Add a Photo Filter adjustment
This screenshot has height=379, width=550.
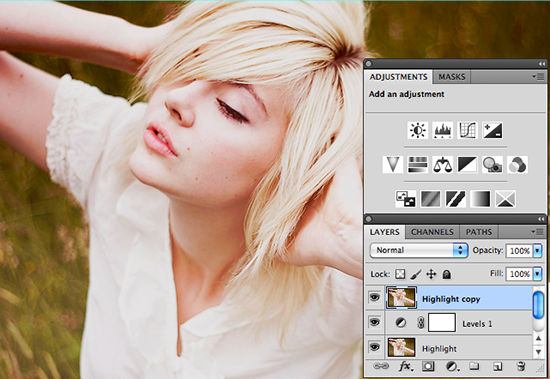click(x=492, y=165)
